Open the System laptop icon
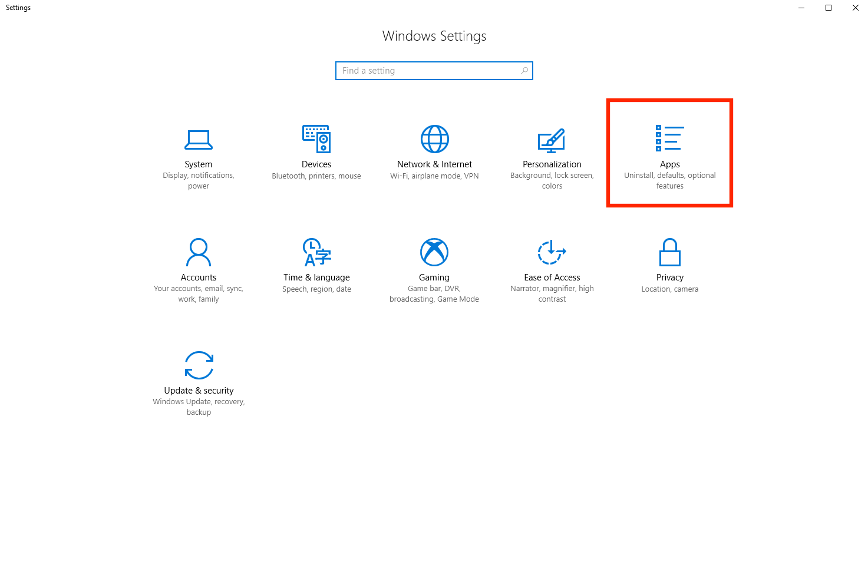 pos(199,140)
